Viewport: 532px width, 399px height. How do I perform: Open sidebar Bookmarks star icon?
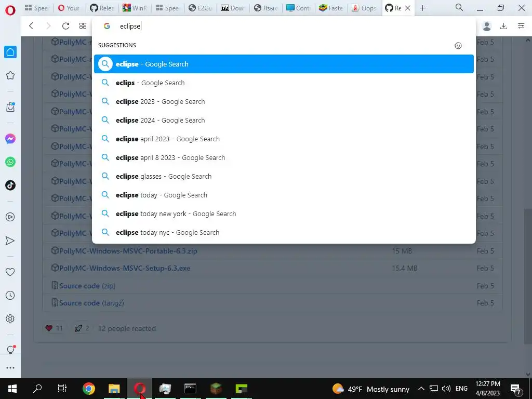[10, 75]
